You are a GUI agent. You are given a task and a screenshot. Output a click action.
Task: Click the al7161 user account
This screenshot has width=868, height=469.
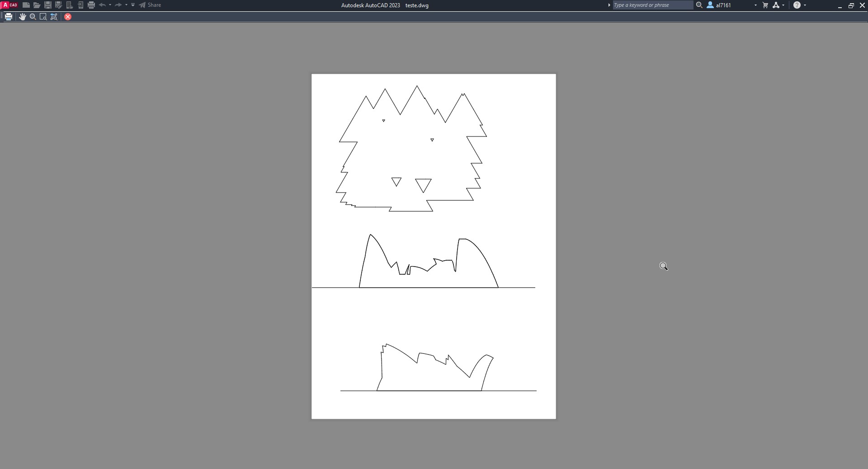tap(719, 5)
